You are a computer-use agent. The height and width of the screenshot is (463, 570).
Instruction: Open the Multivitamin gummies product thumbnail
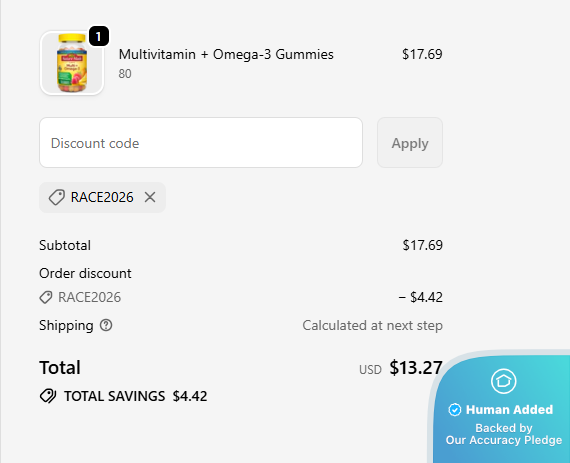(x=72, y=63)
